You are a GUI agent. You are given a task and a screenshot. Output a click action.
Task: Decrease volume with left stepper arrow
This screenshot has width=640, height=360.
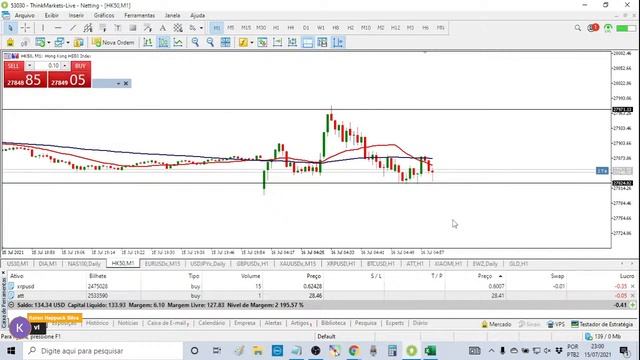pyautogui.click(x=29, y=66)
